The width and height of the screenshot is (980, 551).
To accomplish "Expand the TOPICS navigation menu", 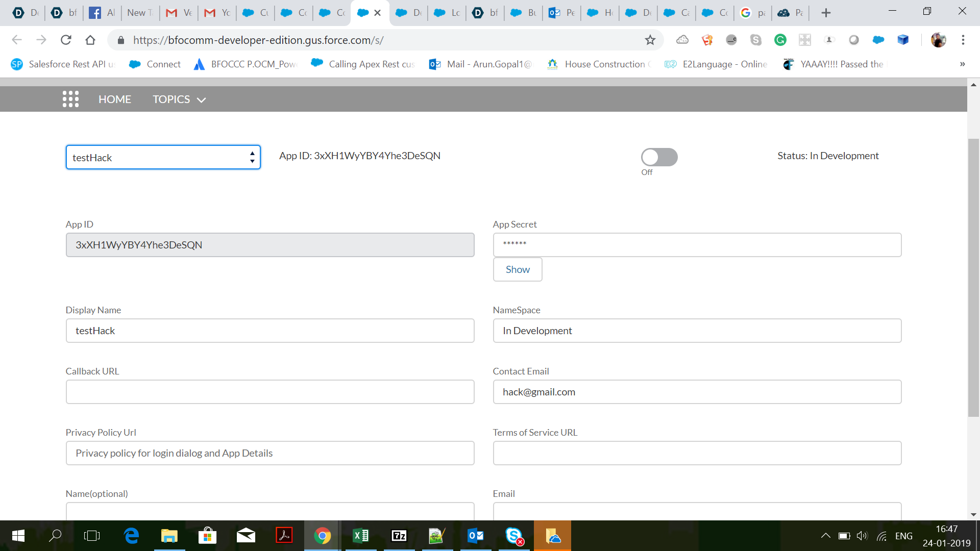I will coord(179,99).
